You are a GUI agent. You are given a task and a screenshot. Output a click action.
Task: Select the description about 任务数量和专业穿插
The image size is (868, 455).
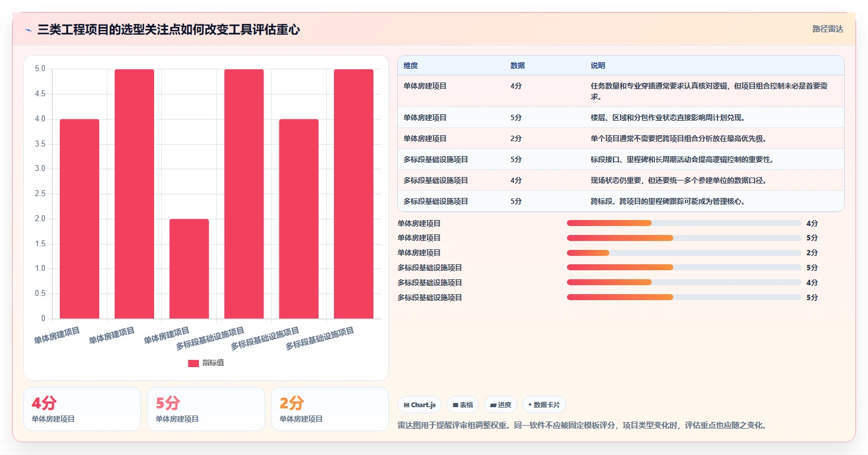709,91
